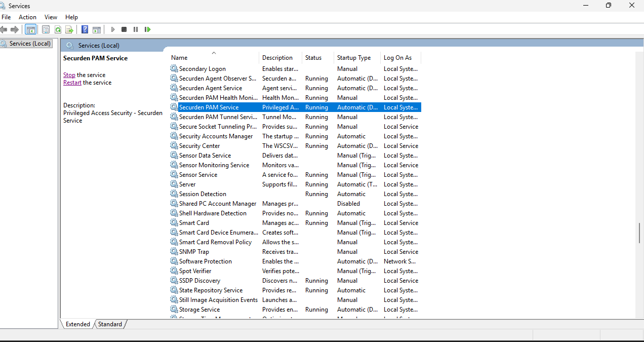The image size is (644, 342).
Task: Sort by the Name column header
Action: pos(214,57)
